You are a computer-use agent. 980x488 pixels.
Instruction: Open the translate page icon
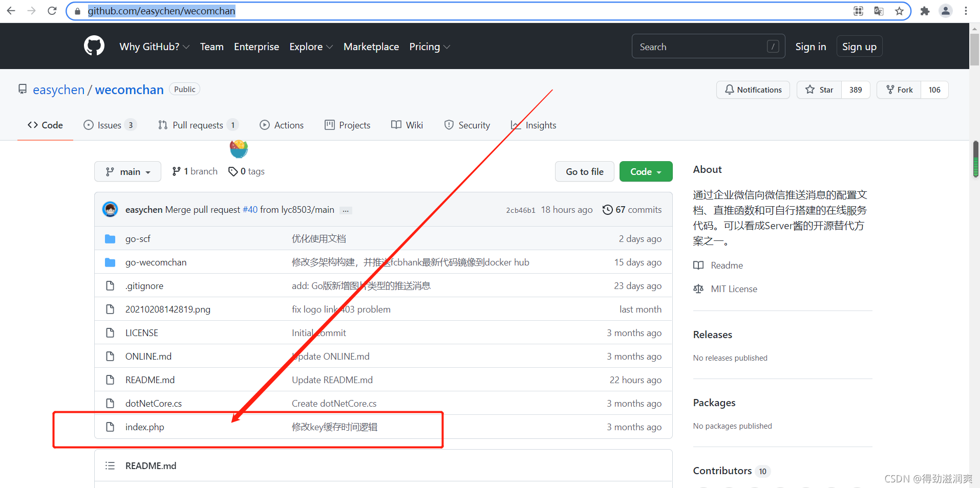click(x=879, y=11)
